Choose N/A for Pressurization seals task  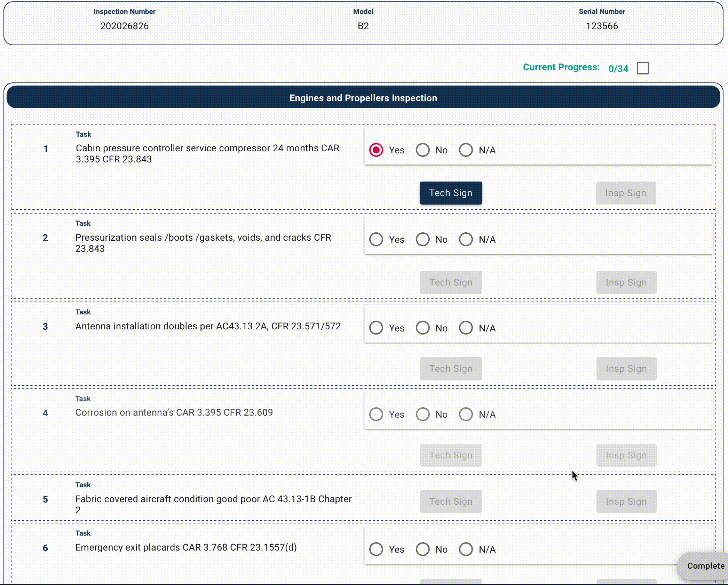[x=466, y=240]
